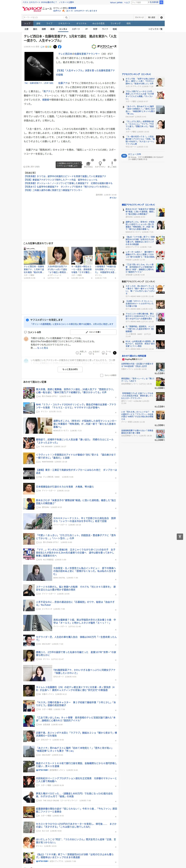Screen dimensions: 186x868
Task: Click the first commenter's avatar icon
Action: point(26,339)
